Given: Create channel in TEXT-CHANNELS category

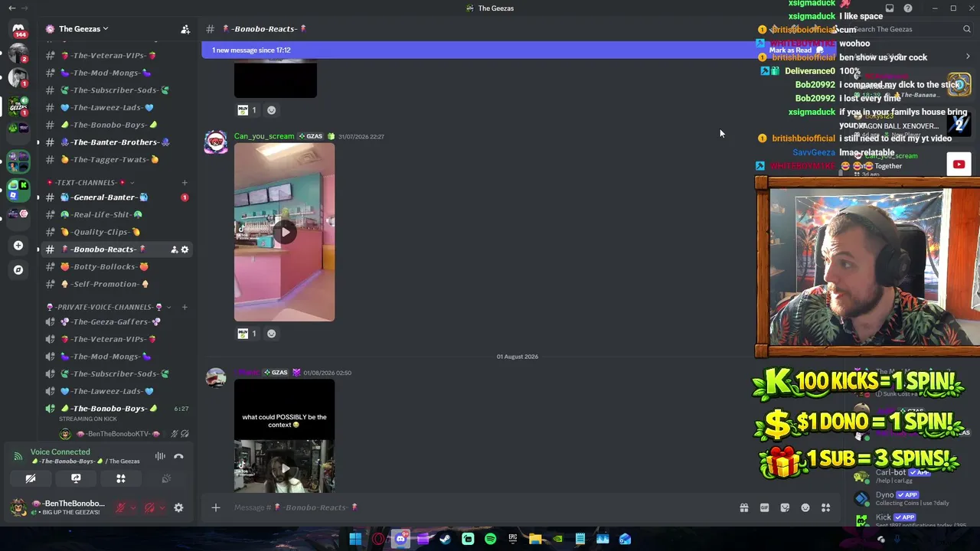Looking at the screenshot, I should 185,183.
